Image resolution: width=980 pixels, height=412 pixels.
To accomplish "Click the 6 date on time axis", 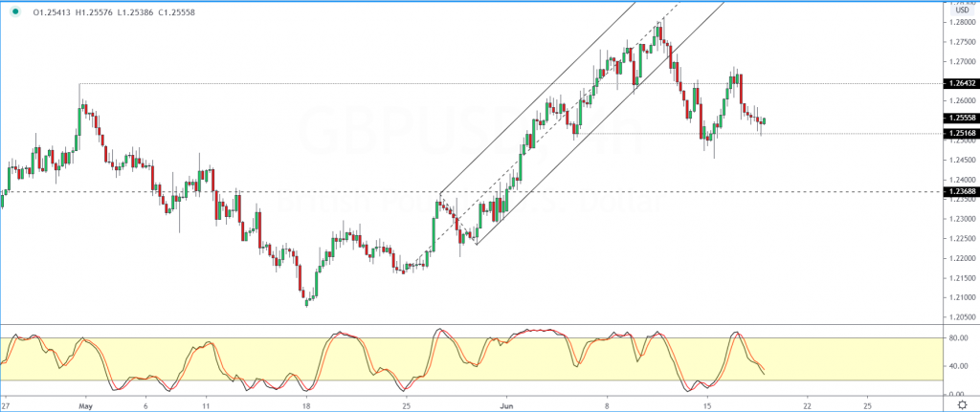I will [145, 404].
